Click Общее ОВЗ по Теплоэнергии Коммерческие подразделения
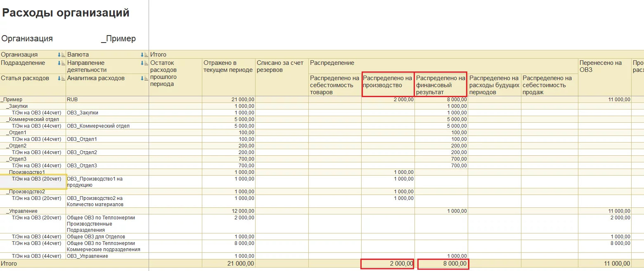 click(x=107, y=246)
